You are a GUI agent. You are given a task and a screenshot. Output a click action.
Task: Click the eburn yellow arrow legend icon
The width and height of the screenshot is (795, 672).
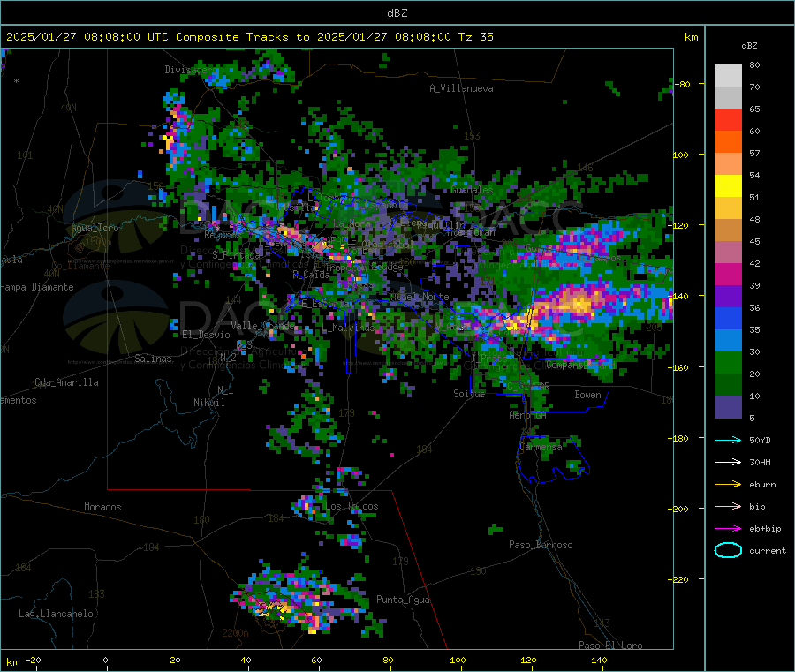point(728,485)
